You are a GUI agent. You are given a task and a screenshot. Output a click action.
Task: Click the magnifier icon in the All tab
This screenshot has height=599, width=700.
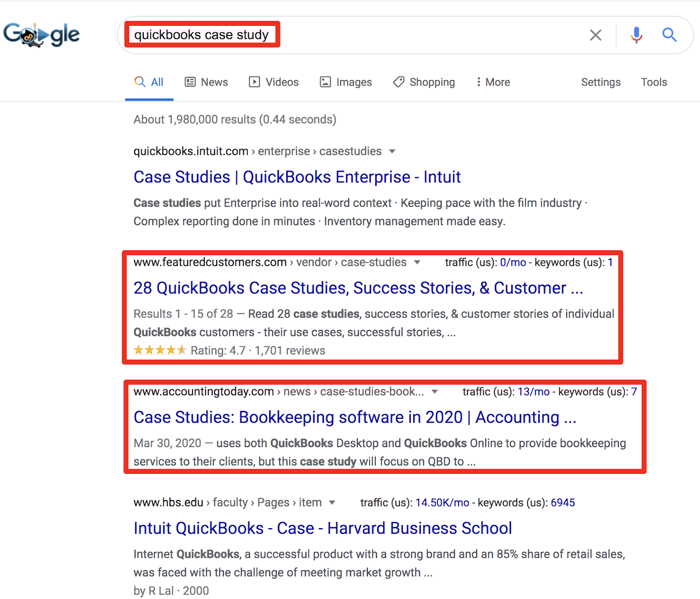(x=140, y=82)
